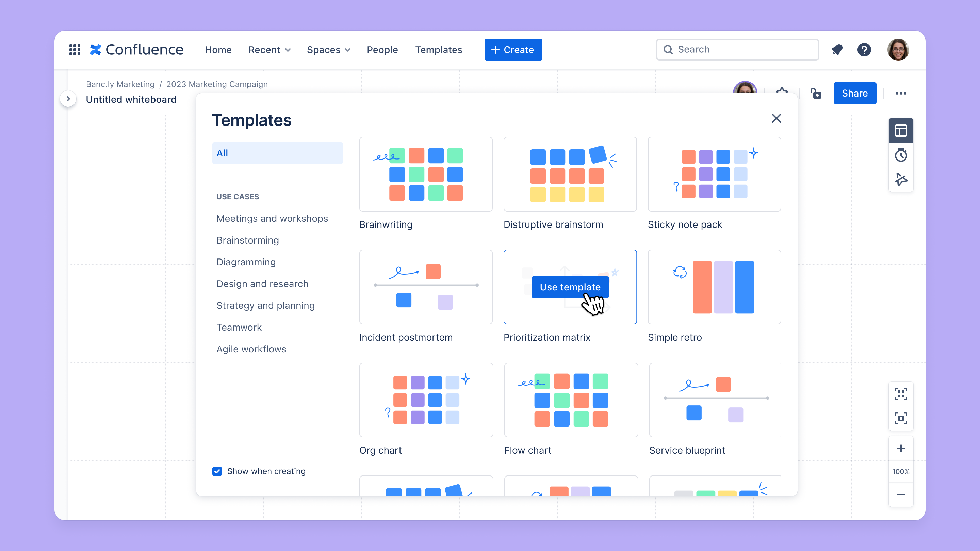
Task: Click the insert object panel icon
Action: pos(901,131)
